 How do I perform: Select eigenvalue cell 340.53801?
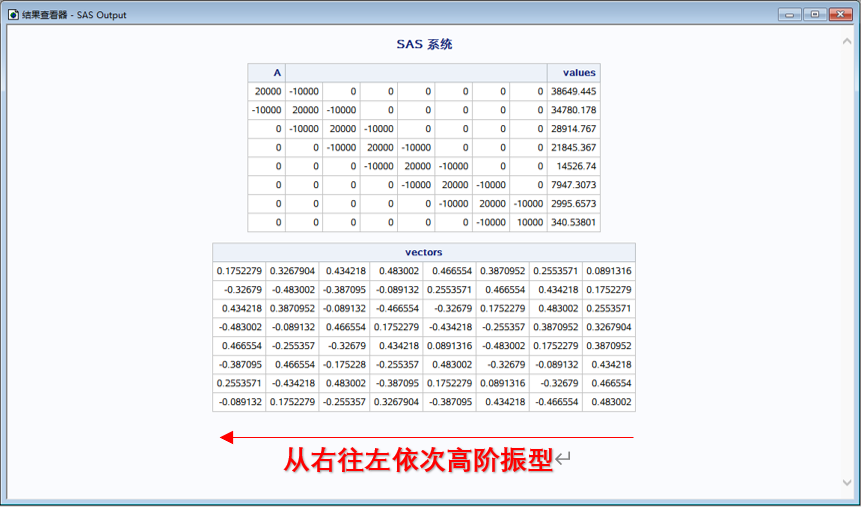click(573, 222)
